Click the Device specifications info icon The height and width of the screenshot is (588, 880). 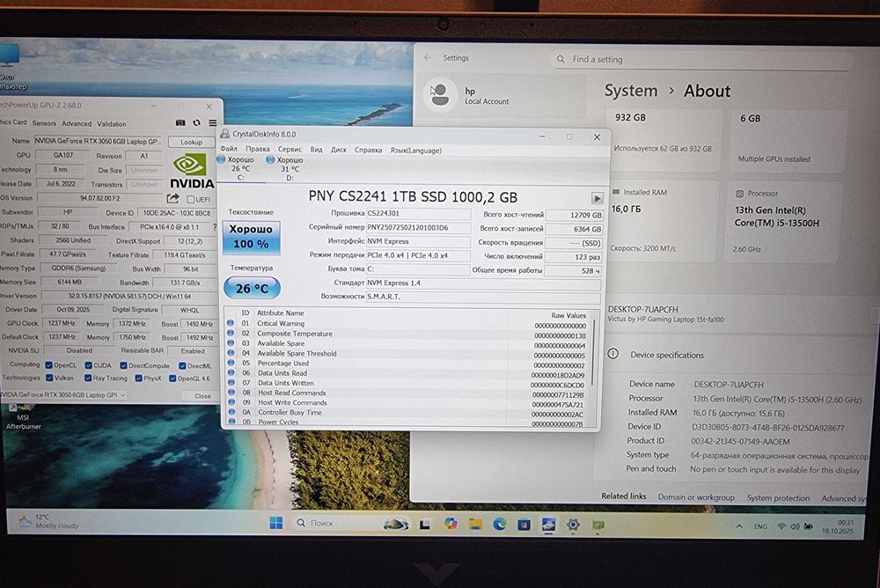pos(613,354)
